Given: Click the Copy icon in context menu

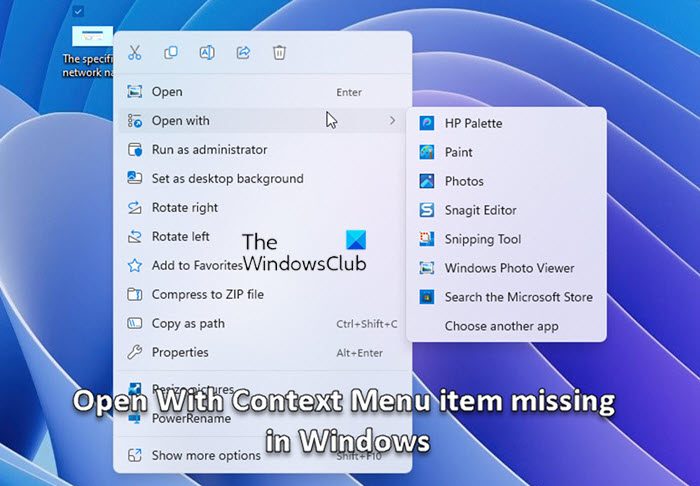Looking at the screenshot, I should point(171,53).
